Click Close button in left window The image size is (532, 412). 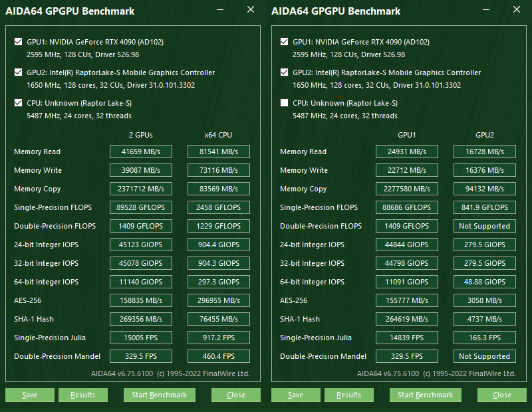click(x=236, y=395)
